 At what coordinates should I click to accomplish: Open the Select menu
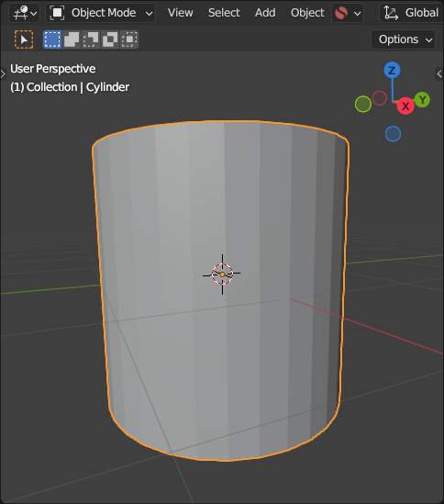tap(224, 13)
